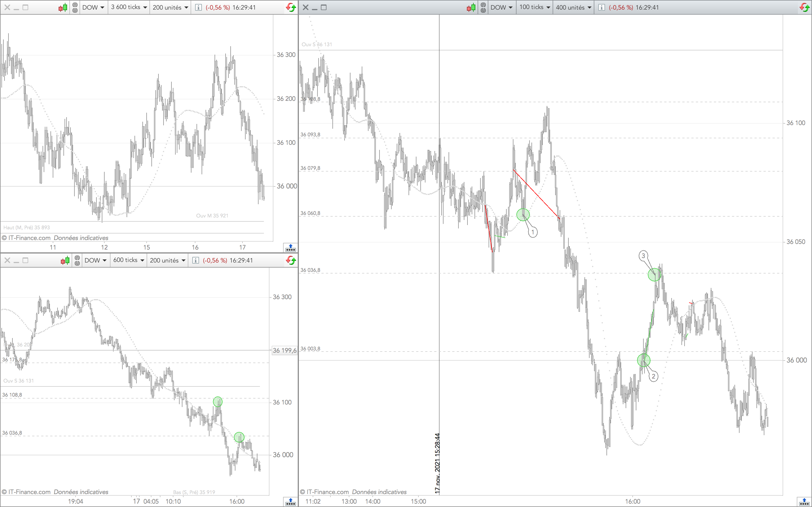This screenshot has height=507, width=812.
Task: Click red-green trading arrows in 600 ticks window
Action: click(291, 260)
